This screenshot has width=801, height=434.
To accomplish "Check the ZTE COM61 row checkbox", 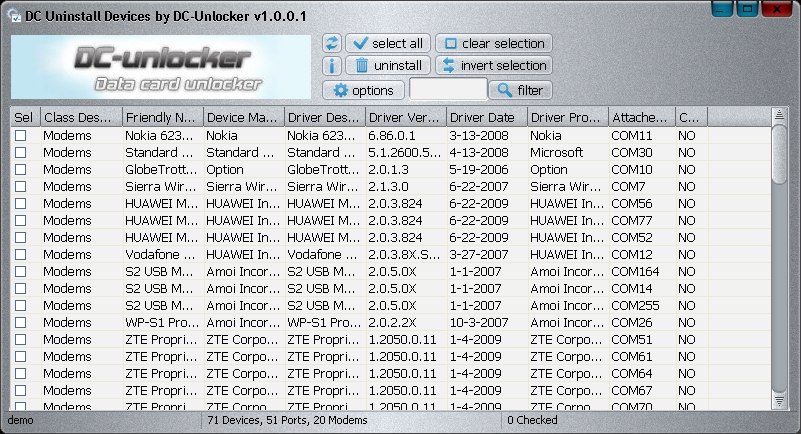I will pos(20,356).
